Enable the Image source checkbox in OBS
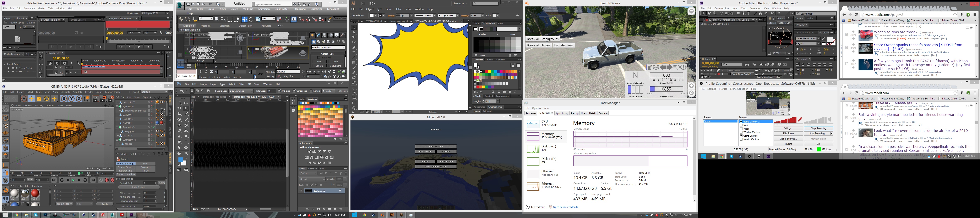The image size is (980, 218). tap(741, 129)
